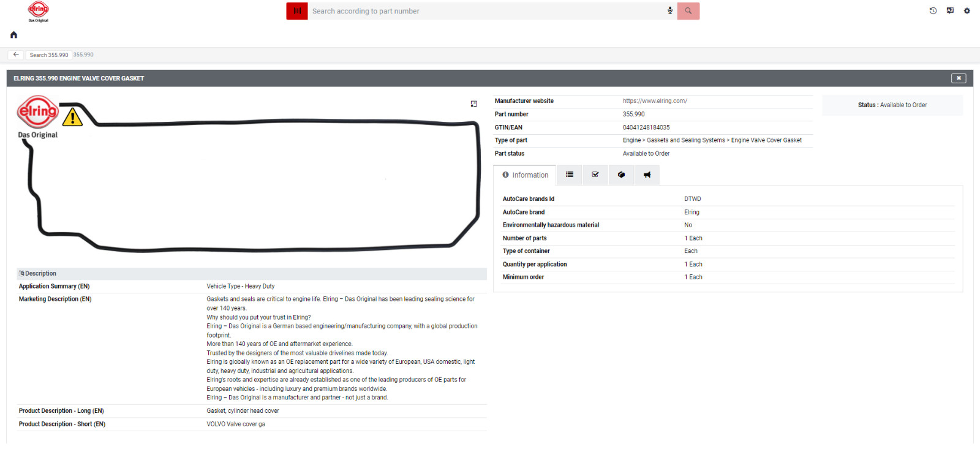This screenshot has width=980, height=449.
Task: Open the megaphone tab
Action: (647, 175)
